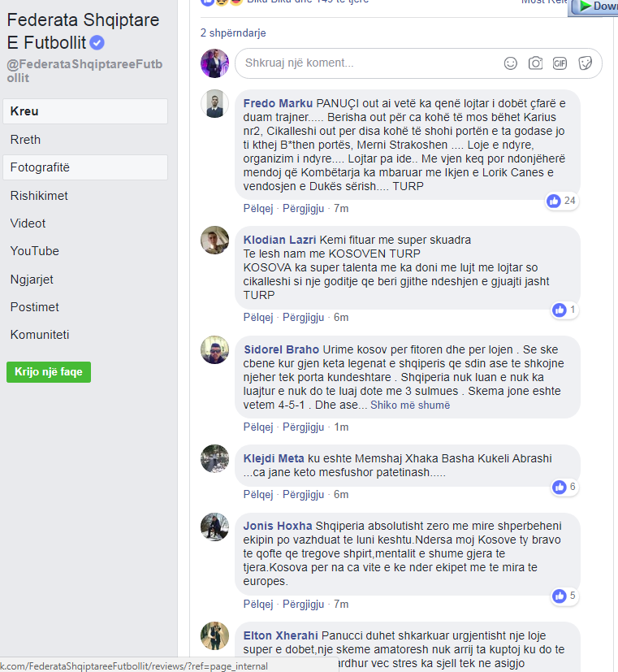Open Elton Xherahi's profile name link
Screen dimensions: 618x672
click(280, 635)
